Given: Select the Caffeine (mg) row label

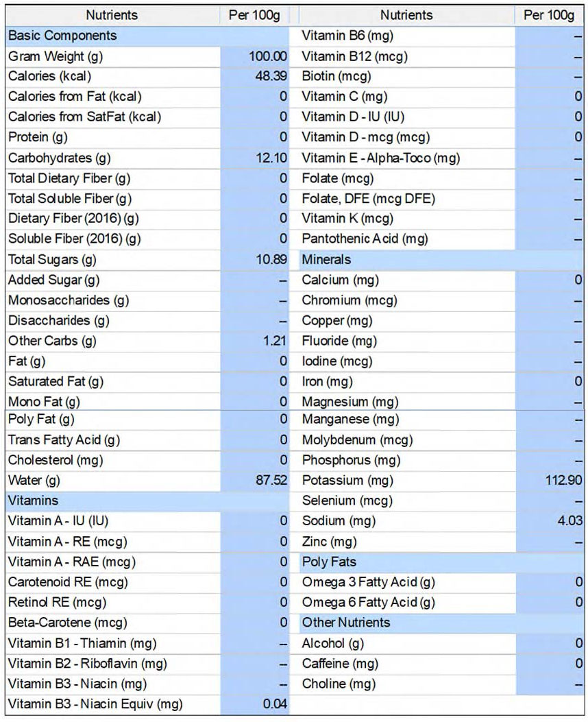Looking at the screenshot, I should (340, 664).
